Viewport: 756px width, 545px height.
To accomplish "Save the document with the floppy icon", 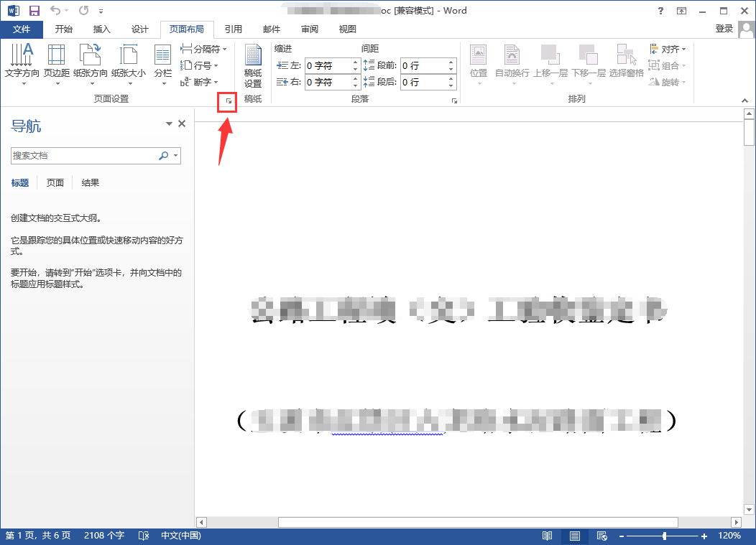I will (34, 11).
